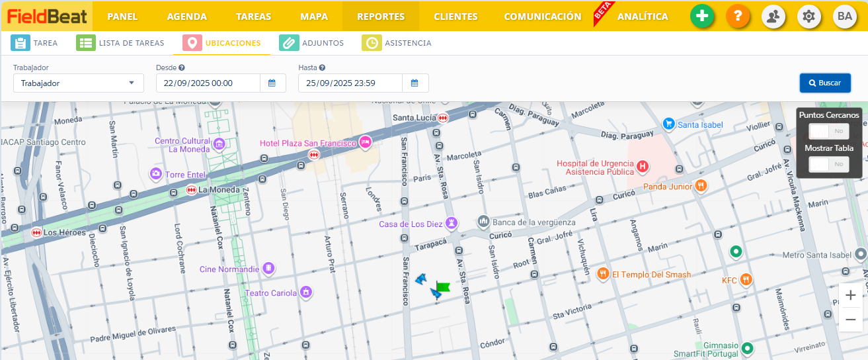Open the Hasta calendar picker

point(415,83)
